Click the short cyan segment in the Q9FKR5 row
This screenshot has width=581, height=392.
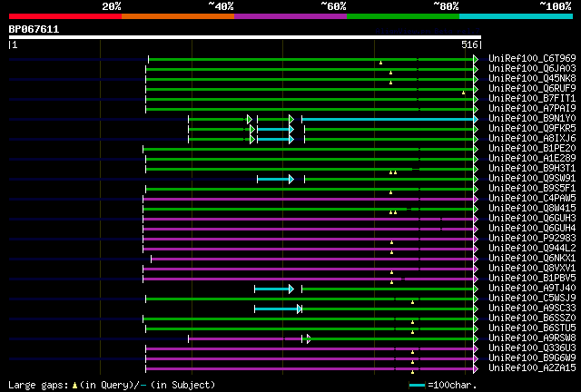click(273, 130)
